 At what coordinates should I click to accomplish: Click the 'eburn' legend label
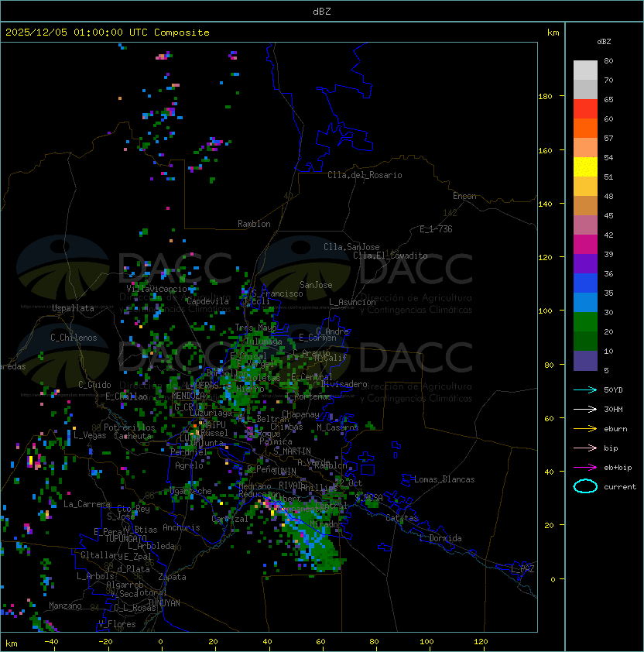tap(615, 429)
